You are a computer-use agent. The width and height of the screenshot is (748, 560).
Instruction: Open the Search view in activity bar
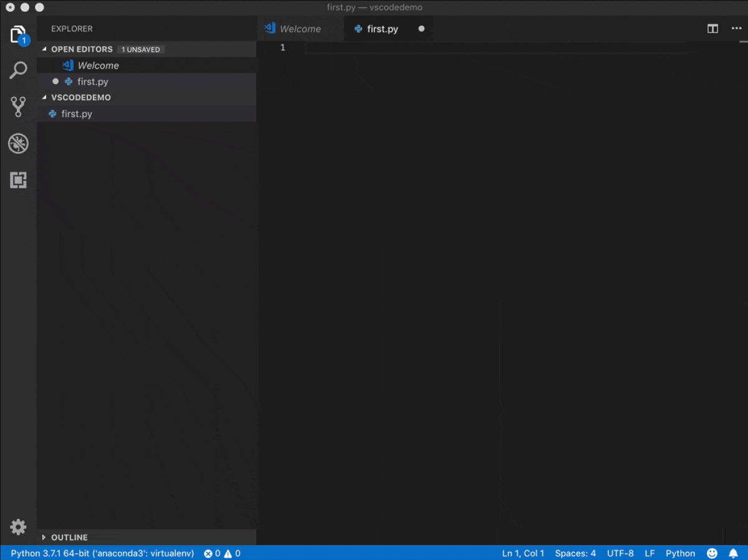(x=18, y=70)
